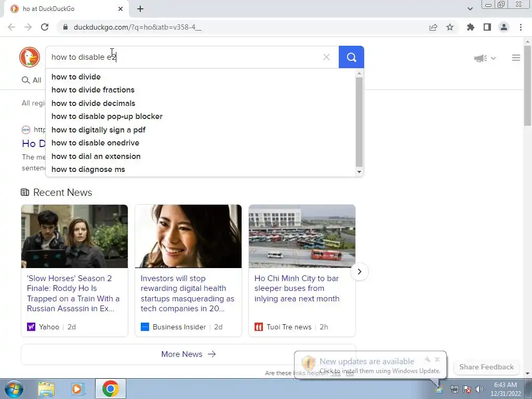Viewport: 532px width, 399px height.
Task: Open 'Ho Chi Minh City to bar' headline
Action: click(x=297, y=288)
